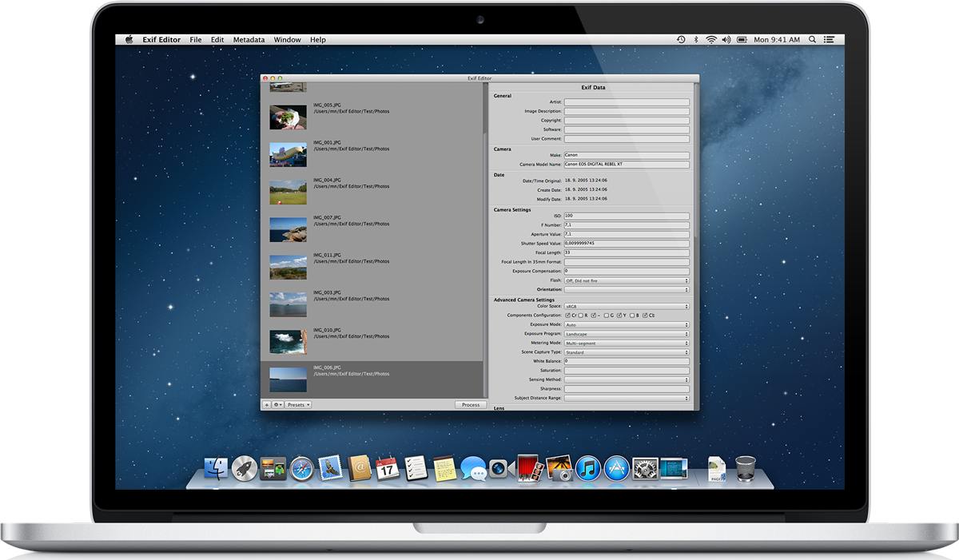Open the File menu

click(x=196, y=39)
